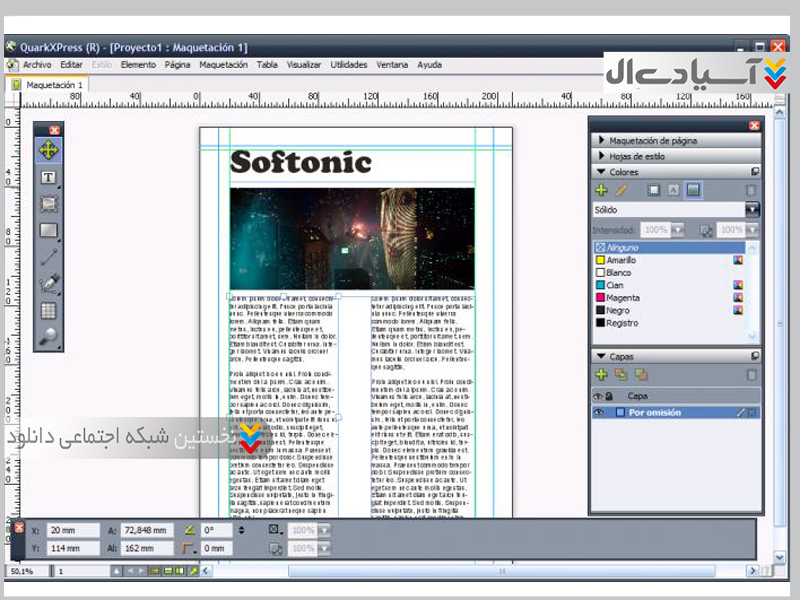Select the Item move tool
The height and width of the screenshot is (600, 800).
48,151
